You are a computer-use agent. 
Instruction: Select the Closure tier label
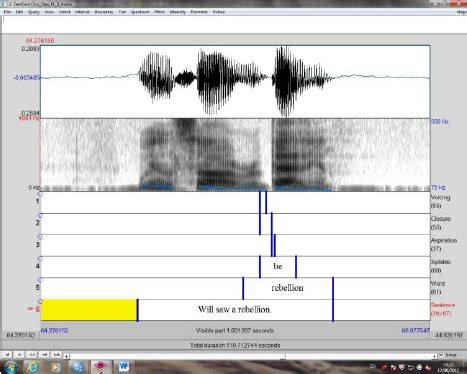click(x=441, y=223)
